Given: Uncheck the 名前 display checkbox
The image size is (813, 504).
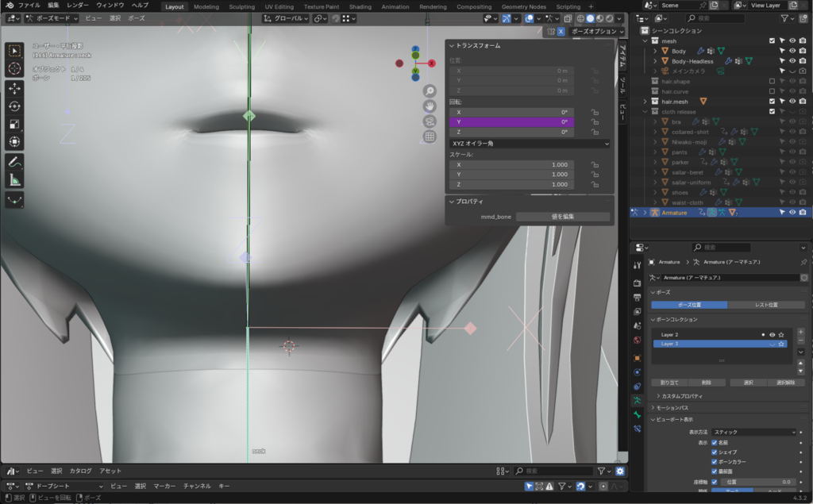Looking at the screenshot, I should [715, 442].
